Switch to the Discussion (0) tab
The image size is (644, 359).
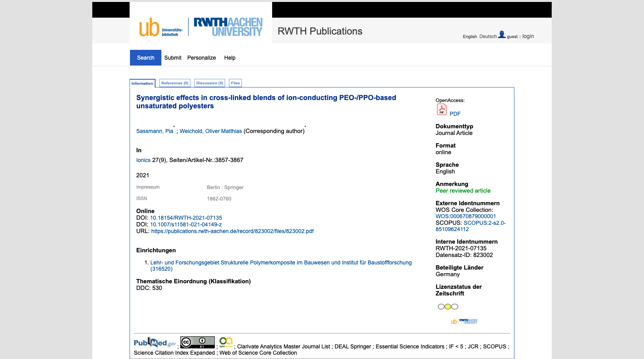[209, 83]
